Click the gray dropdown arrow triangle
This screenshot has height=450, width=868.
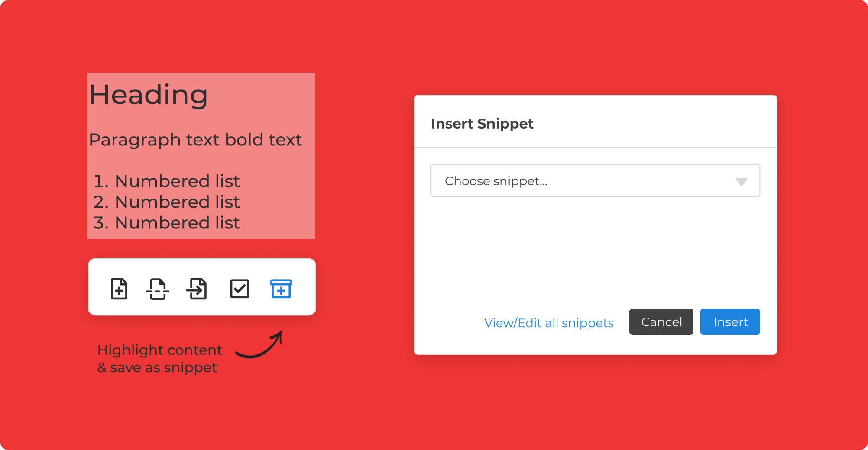(x=741, y=182)
